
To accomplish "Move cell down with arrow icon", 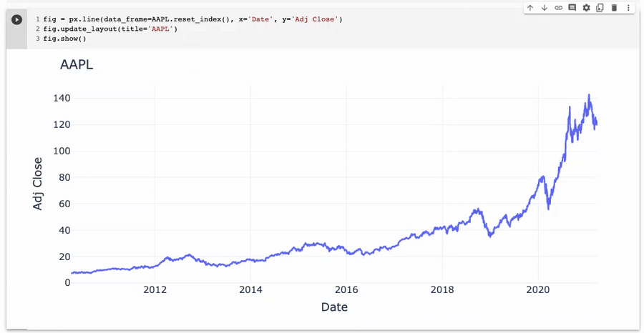I will 545,8.
